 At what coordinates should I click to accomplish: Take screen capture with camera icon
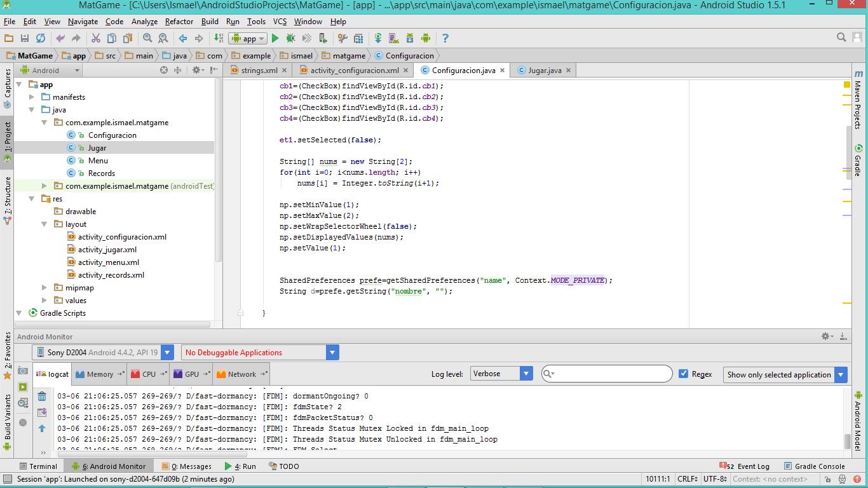coord(23,370)
